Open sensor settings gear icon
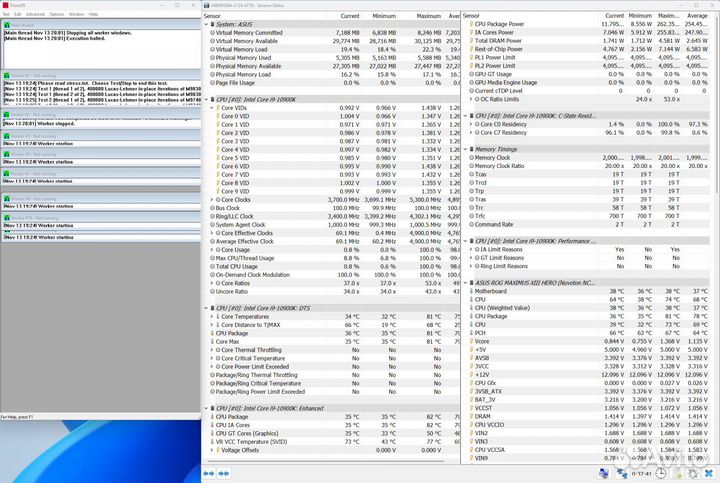 pyautogui.click(x=693, y=473)
